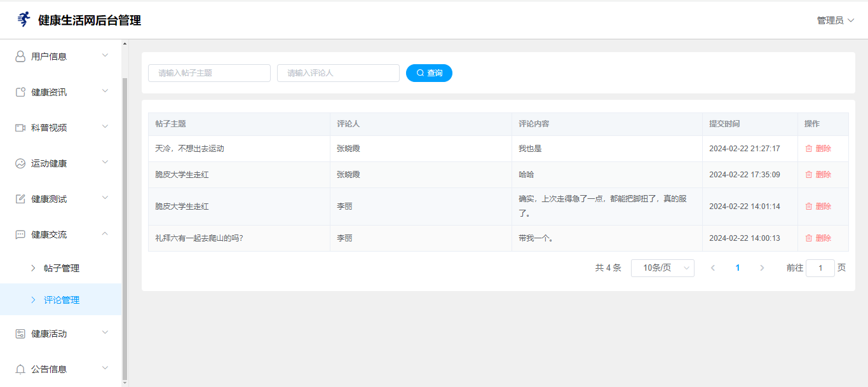The height and width of the screenshot is (387, 868).
Task: Click the 公告信息 bell icon
Action: click(20, 369)
